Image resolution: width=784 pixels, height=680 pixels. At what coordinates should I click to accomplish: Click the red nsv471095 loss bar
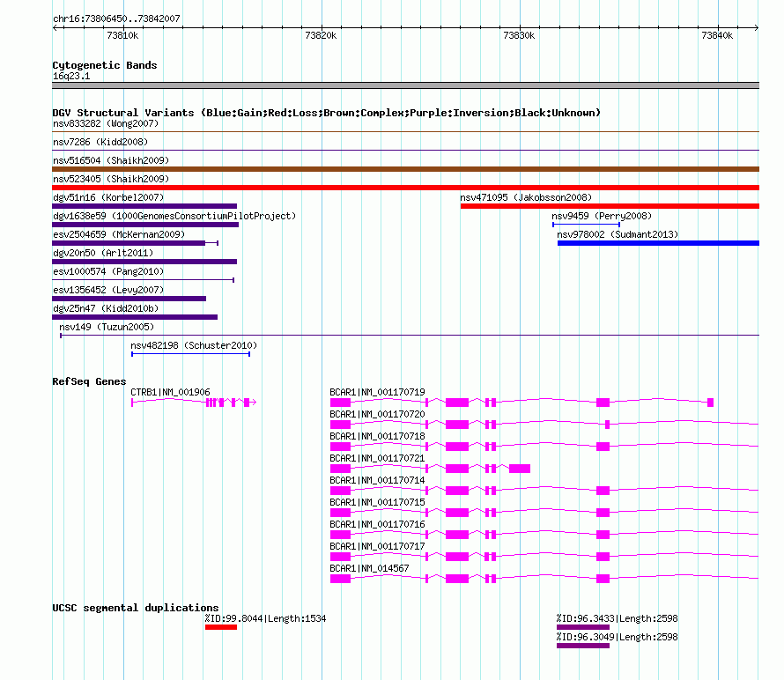coord(610,206)
